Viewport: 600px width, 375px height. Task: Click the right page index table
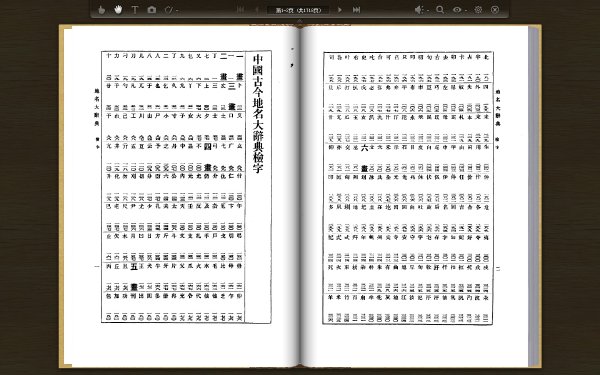pos(408,188)
